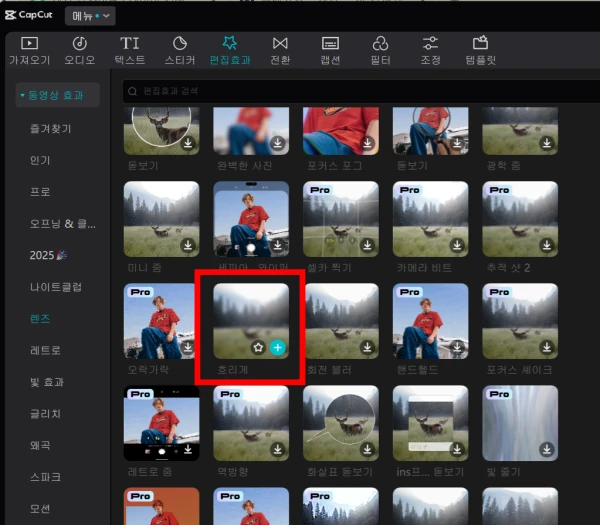Preview the 카메라 비트 Pro thumbnail
Image resolution: width=600 pixels, height=525 pixels.
pyautogui.click(x=430, y=219)
